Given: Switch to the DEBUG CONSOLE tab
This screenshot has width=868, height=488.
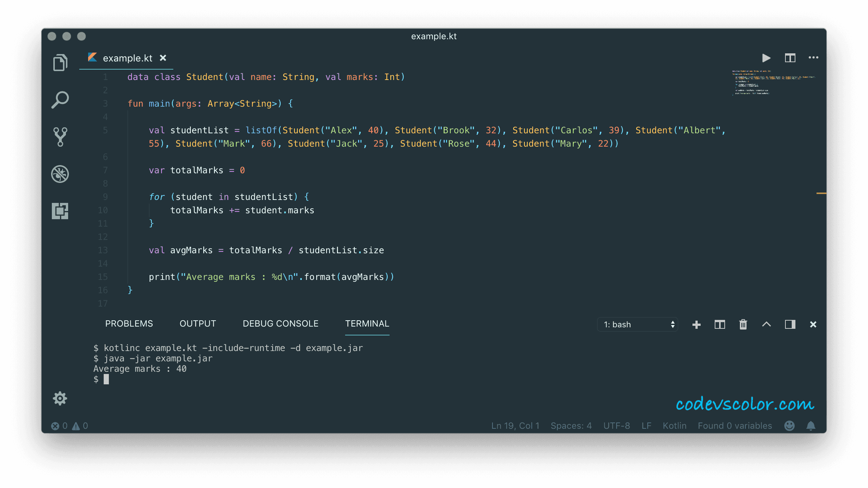Looking at the screenshot, I should (x=280, y=324).
